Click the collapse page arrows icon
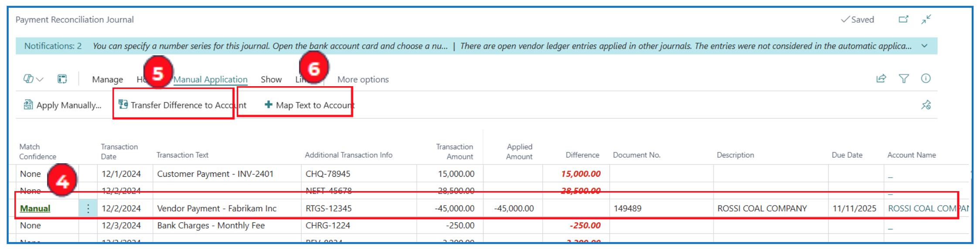 tap(926, 19)
